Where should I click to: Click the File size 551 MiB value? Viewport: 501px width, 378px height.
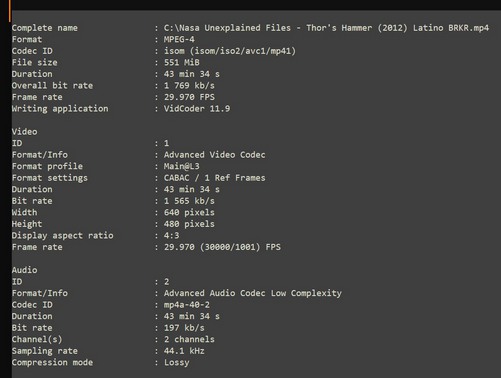pos(182,62)
